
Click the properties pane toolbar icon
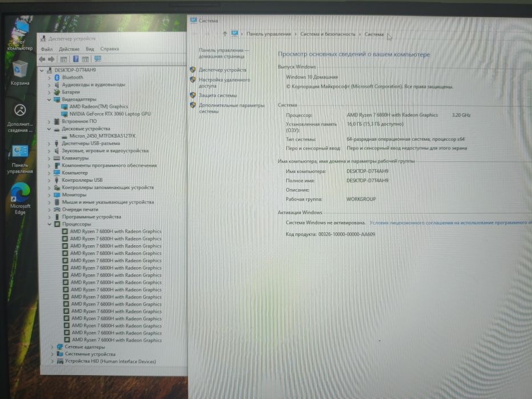click(x=85, y=59)
